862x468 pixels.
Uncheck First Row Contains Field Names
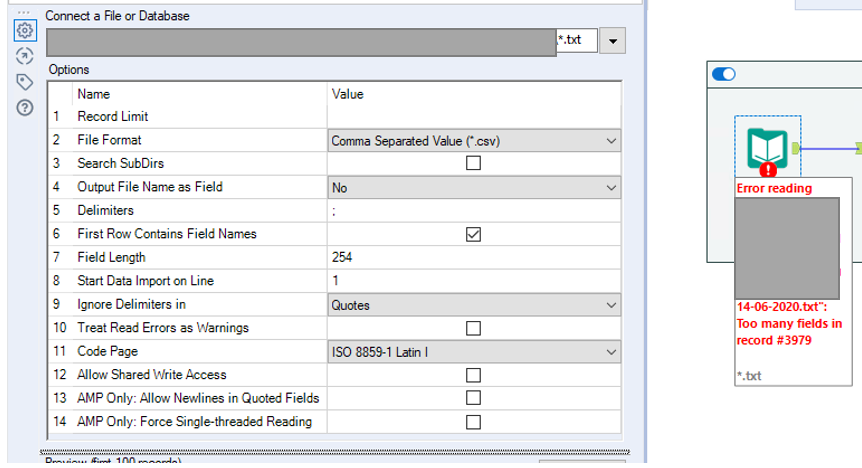coord(474,234)
